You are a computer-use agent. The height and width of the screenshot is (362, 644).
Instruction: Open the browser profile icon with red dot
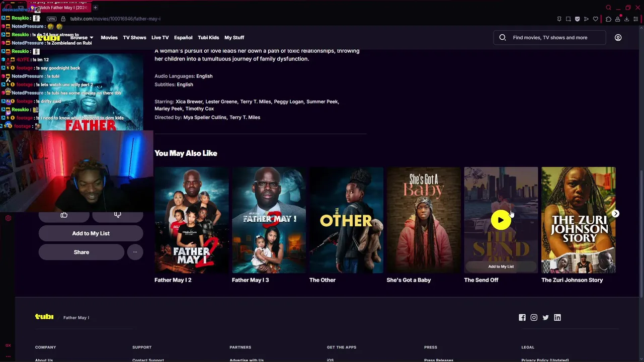(x=618, y=19)
